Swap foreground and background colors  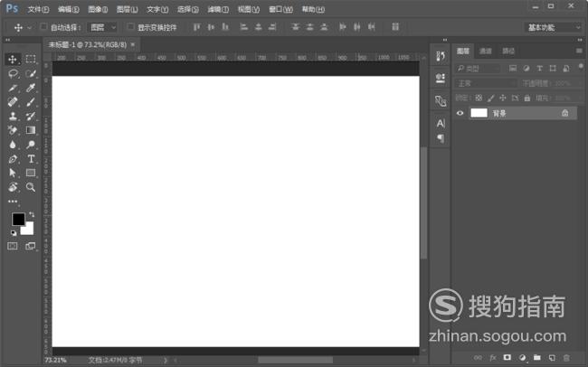pyautogui.click(x=32, y=214)
